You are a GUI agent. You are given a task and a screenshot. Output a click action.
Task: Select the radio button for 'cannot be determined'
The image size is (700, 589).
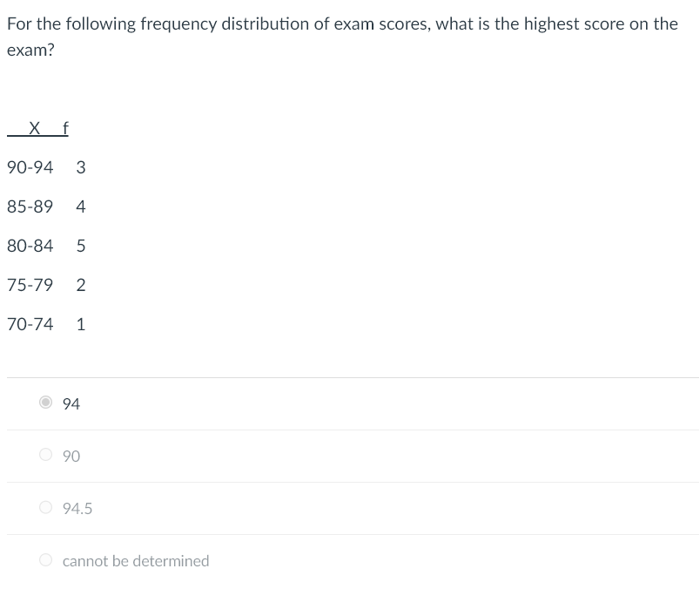45,559
